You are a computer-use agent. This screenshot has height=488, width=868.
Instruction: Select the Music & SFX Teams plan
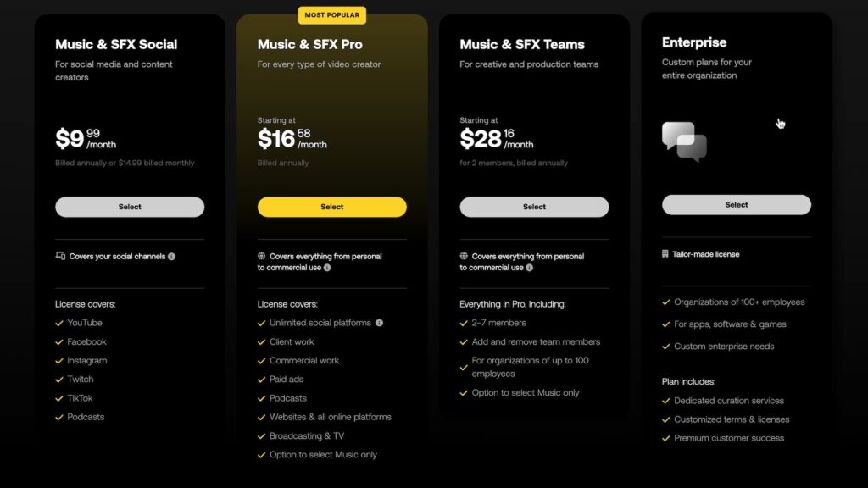coord(534,207)
